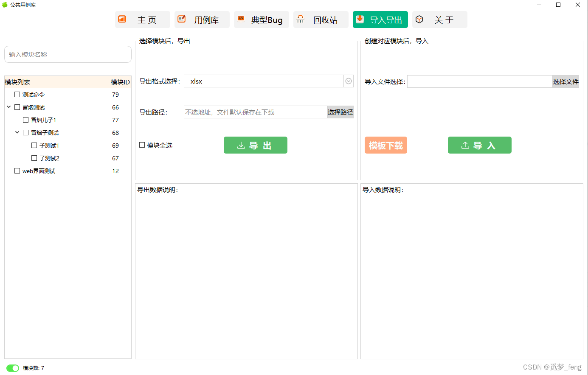Click the 导出数据说明 text area
This screenshot has height=375, width=588.
tap(246, 271)
